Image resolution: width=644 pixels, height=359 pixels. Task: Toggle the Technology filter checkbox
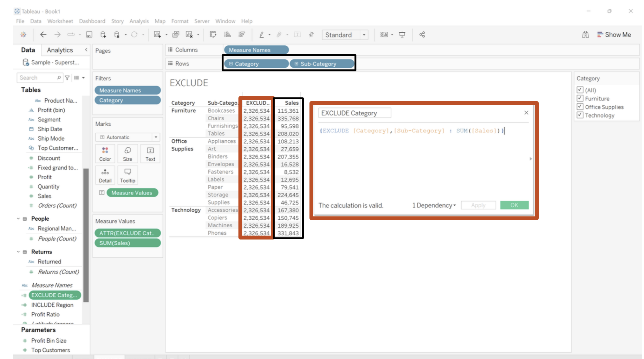[580, 115]
